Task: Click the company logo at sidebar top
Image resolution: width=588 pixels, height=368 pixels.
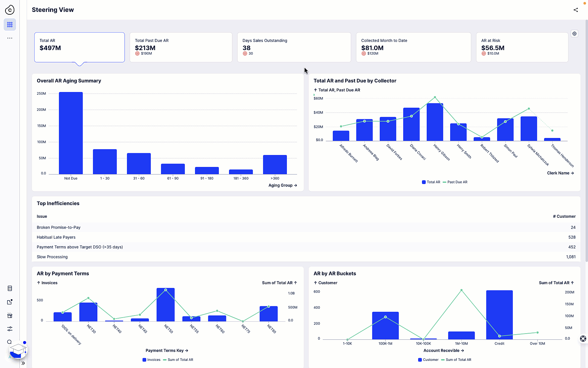Action: (x=10, y=10)
